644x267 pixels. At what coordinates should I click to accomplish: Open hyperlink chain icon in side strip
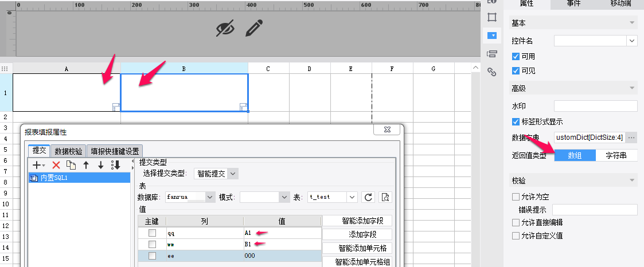[x=491, y=72]
